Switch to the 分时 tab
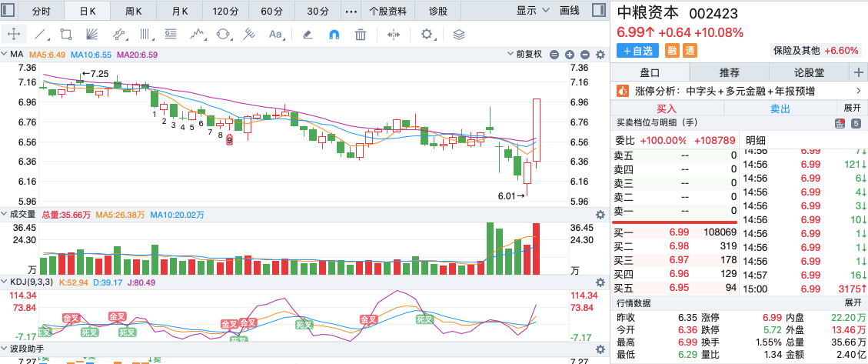 coord(41,11)
